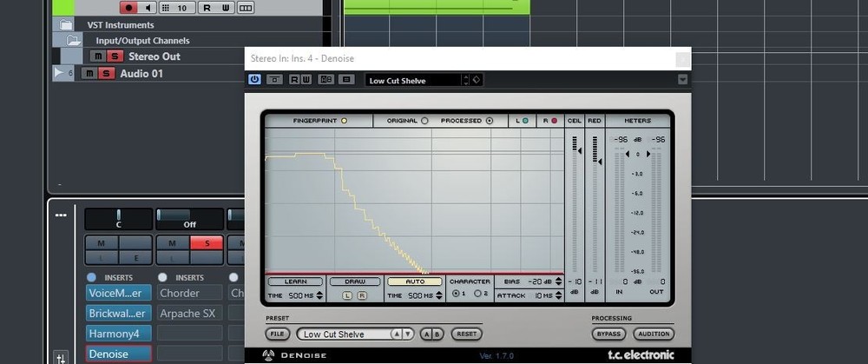
Task: Select previous preset with up arrow
Action: (397, 334)
